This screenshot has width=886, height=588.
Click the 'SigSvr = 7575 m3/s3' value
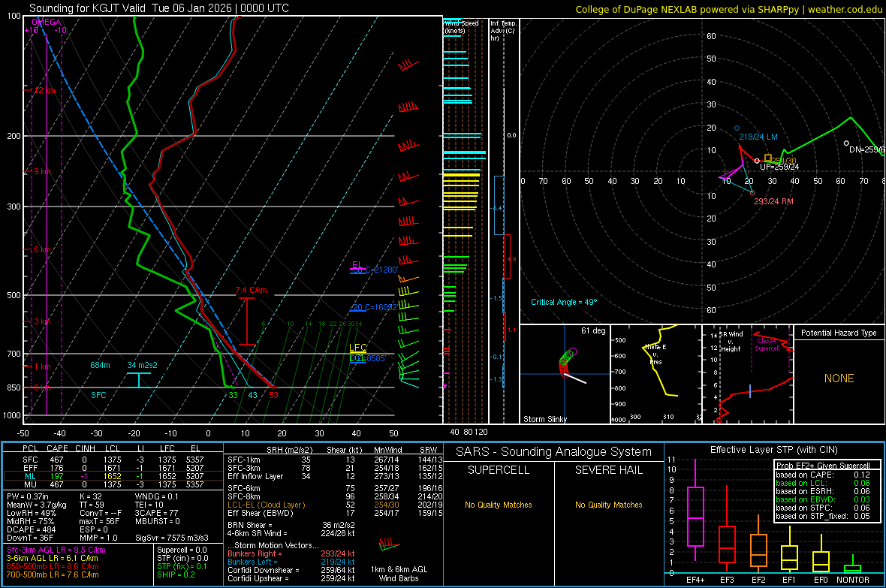tap(172, 538)
